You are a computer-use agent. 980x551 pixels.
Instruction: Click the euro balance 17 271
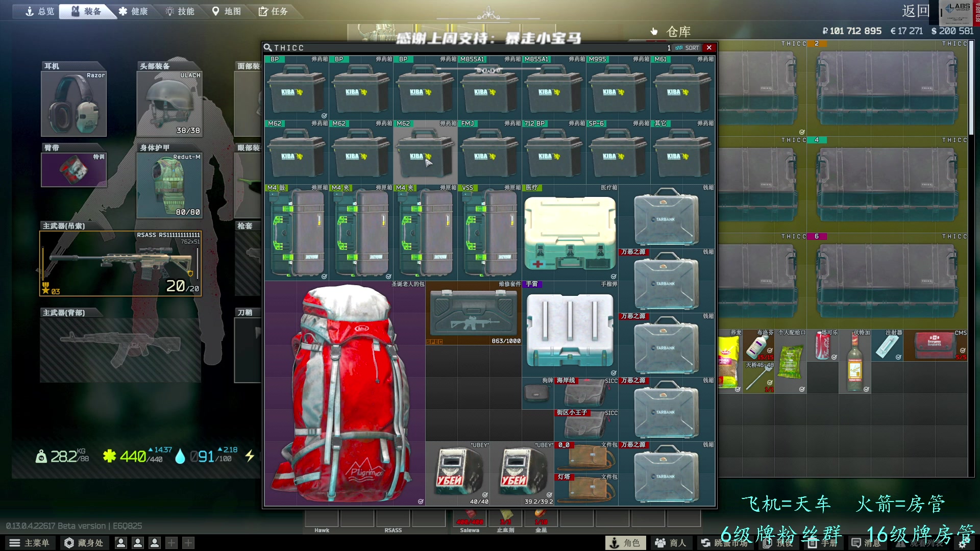(906, 31)
